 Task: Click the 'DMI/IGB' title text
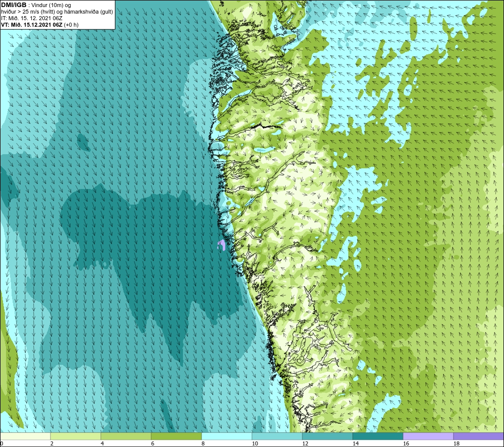tap(14, 5)
